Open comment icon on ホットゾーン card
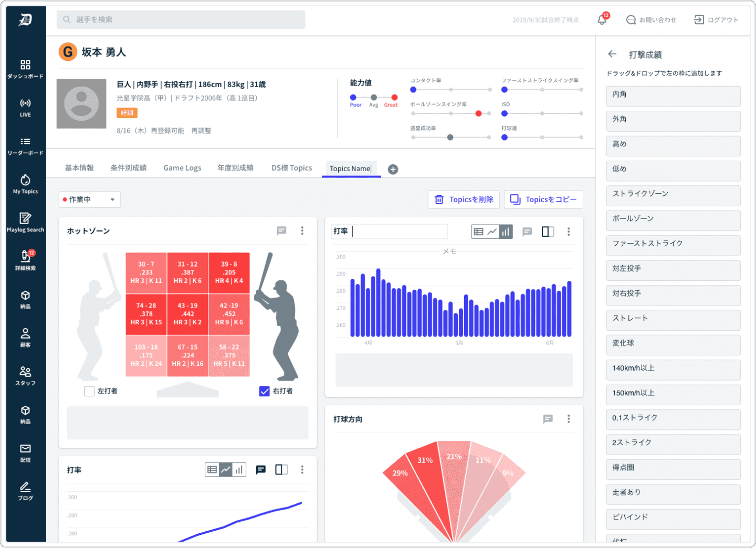Image resolution: width=756 pixels, height=548 pixels. pyautogui.click(x=281, y=230)
